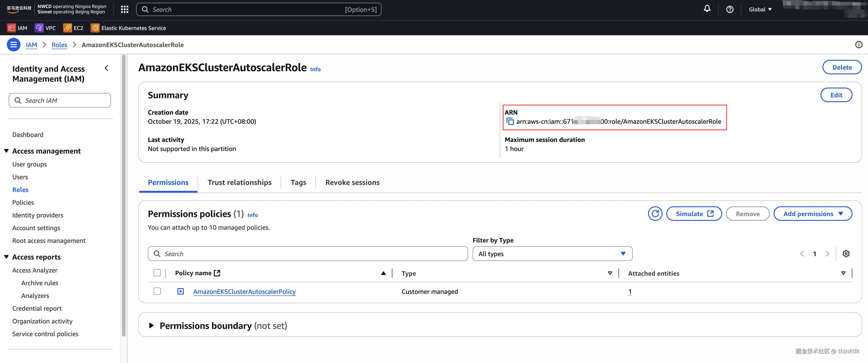Copy the role ARN with the copy icon
This screenshot has height=363, width=868.
pyautogui.click(x=510, y=121)
